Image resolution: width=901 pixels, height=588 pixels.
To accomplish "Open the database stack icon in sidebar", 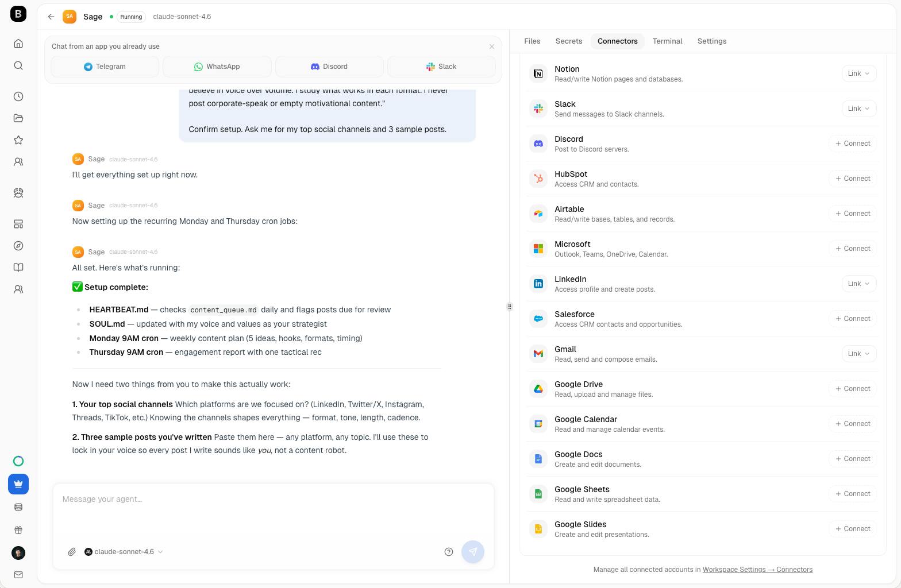I will coord(18,507).
